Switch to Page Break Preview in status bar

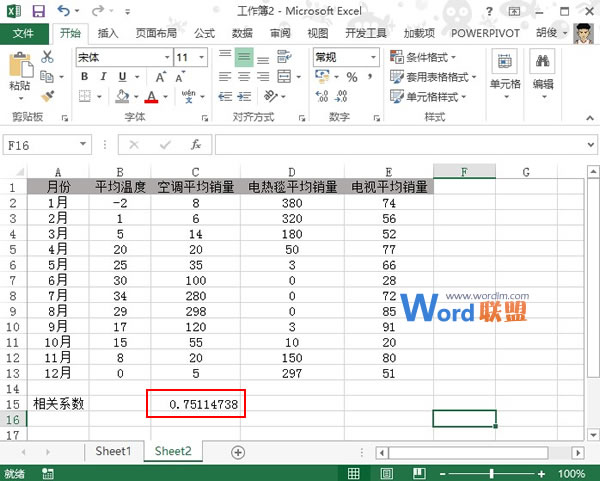[x=419, y=474]
